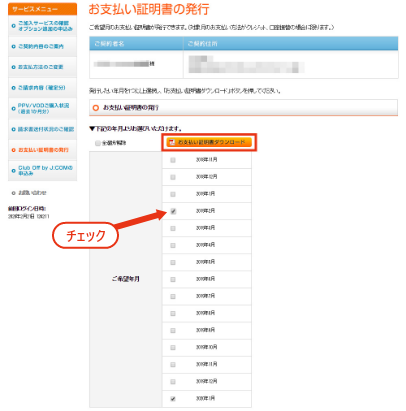
Task: Open PPV/VODご購入状況 menu item
Action: click(x=42, y=108)
